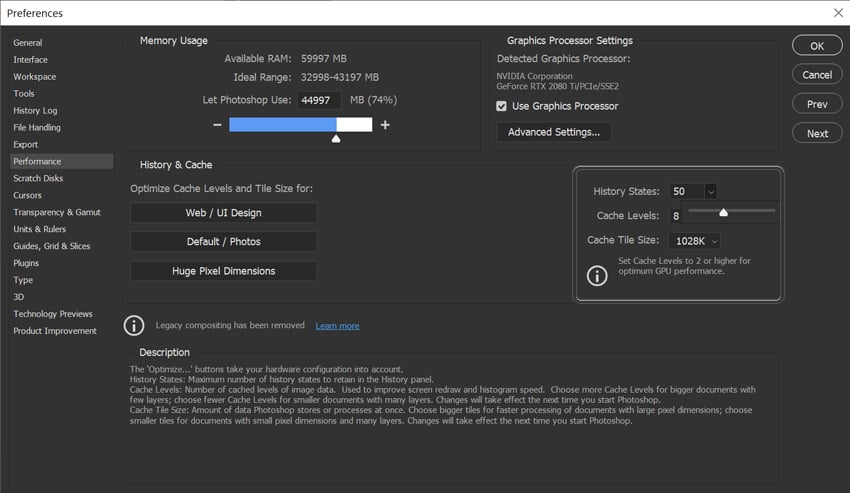Choose the Web / UI Design optimization
This screenshot has height=493, width=850.
click(223, 213)
